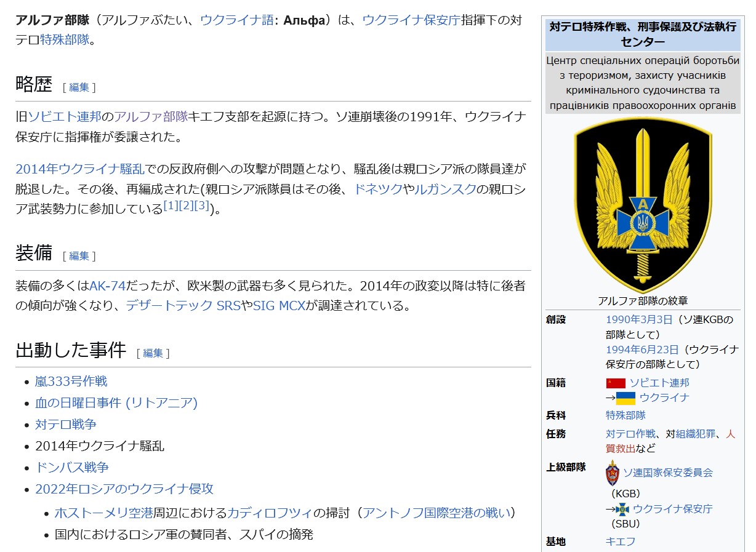Click the 装備 heading
Screen dimensions: 756x552
34,253
